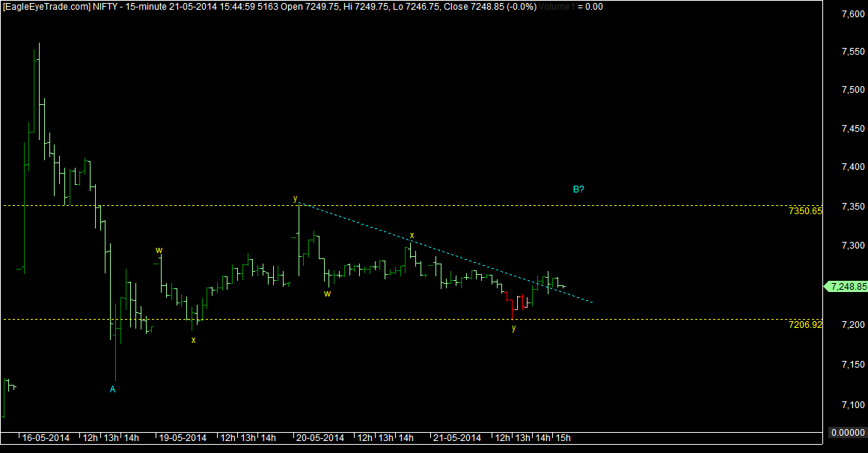Click the 7,400 price axis label
This screenshot has width=868, height=453.
[x=853, y=167]
